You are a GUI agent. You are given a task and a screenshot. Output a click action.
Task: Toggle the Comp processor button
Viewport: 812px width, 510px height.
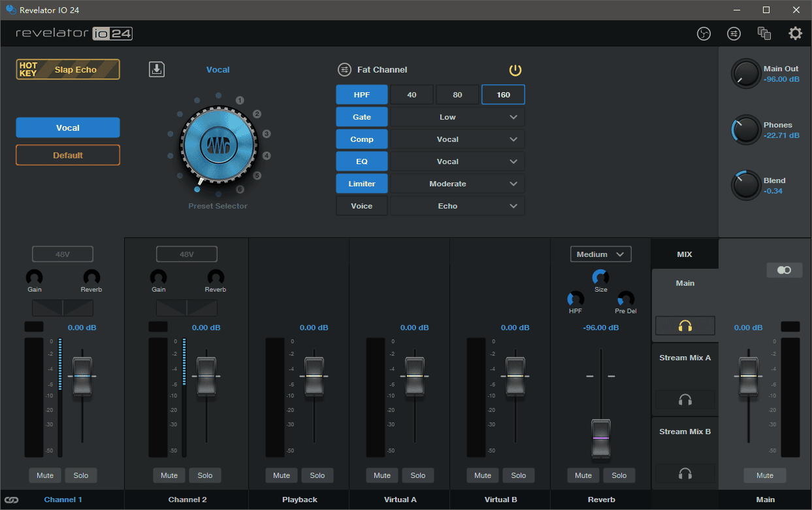click(x=362, y=139)
